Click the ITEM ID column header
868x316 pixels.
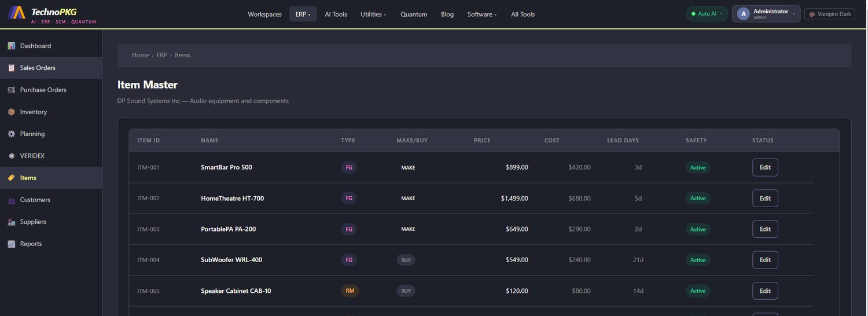coord(149,141)
